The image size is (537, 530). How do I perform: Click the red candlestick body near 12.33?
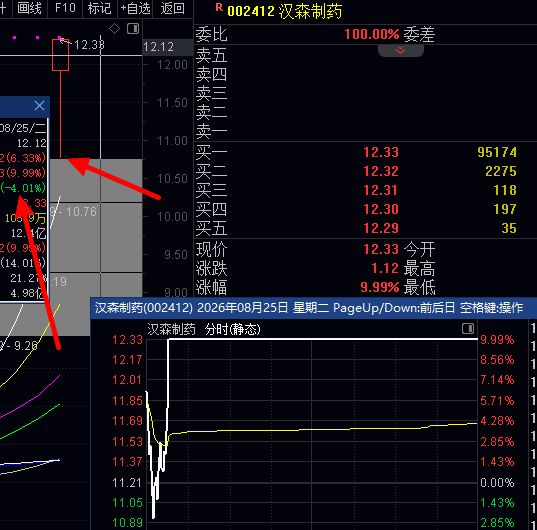[x=61, y=55]
